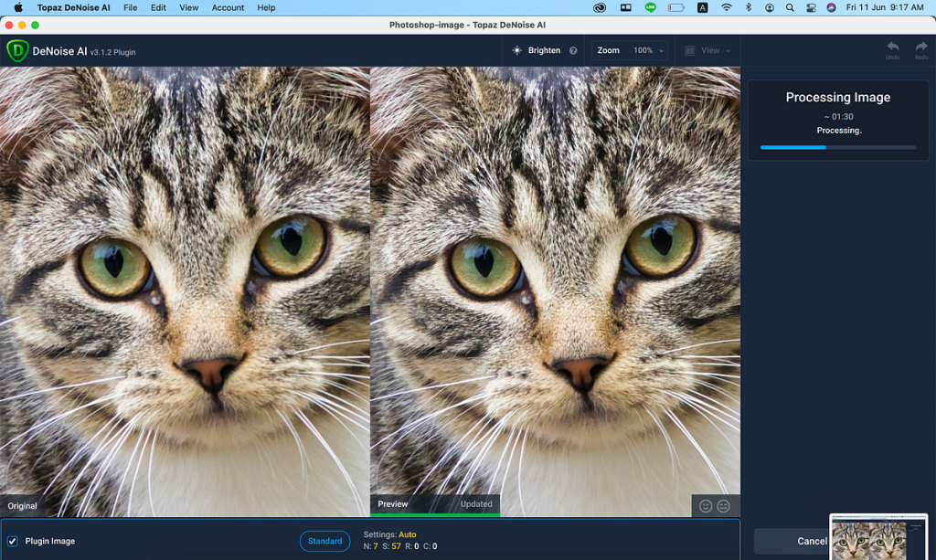Viewport: 936px width, 560px height.
Task: Select the Standard model button
Action: tap(324, 541)
